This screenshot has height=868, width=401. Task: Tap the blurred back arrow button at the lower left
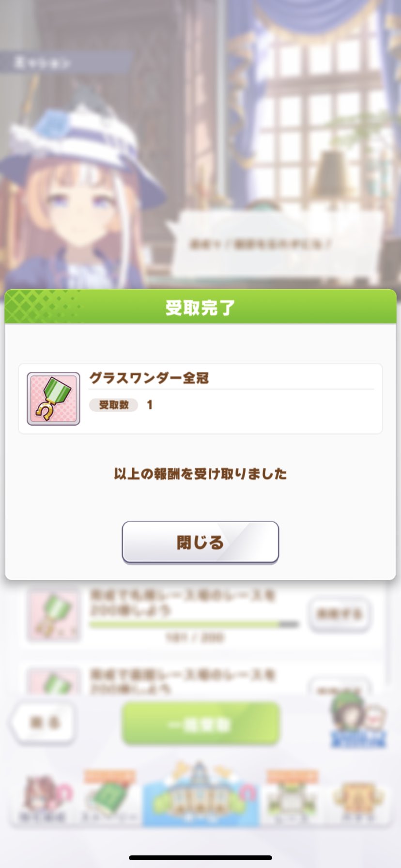(44, 723)
